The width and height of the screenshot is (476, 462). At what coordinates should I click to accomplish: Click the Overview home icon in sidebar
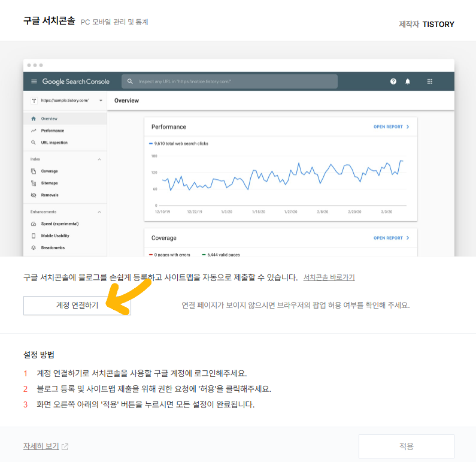tap(34, 119)
